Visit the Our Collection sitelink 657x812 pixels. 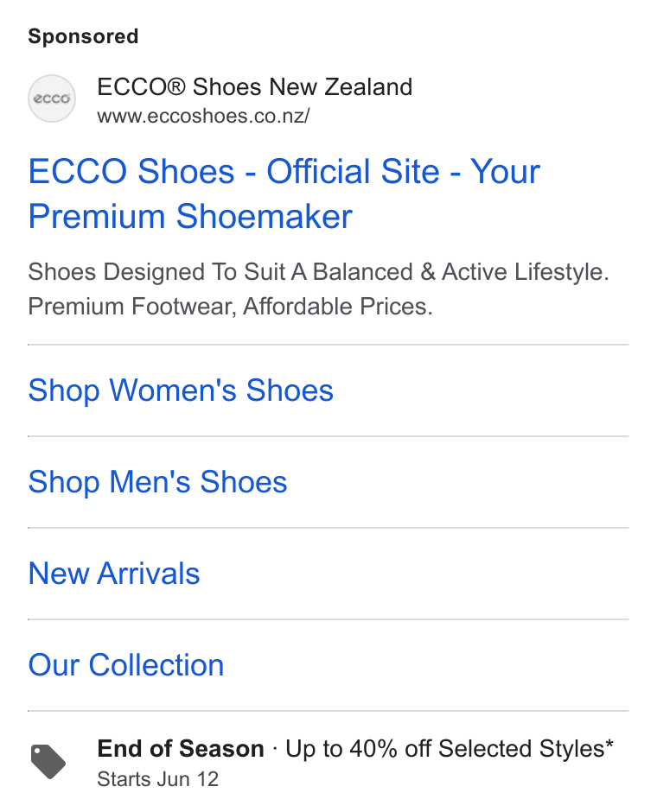(x=126, y=665)
